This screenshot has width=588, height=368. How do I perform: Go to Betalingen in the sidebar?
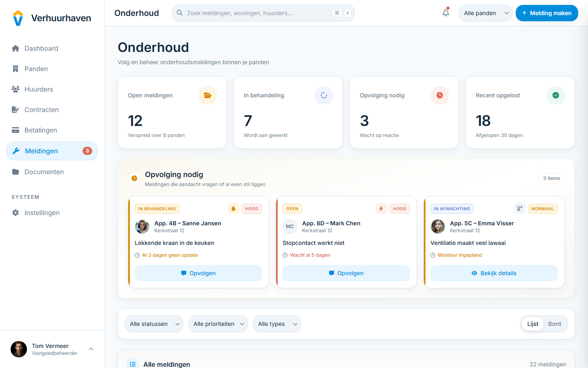[x=40, y=130]
